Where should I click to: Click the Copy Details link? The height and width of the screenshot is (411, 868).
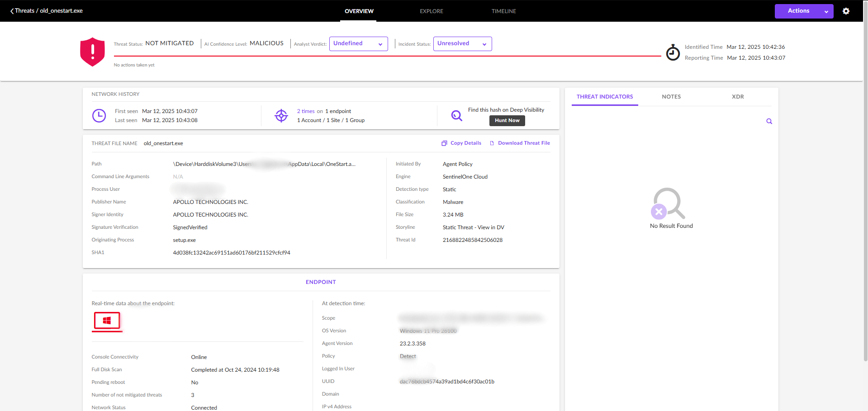coord(461,143)
